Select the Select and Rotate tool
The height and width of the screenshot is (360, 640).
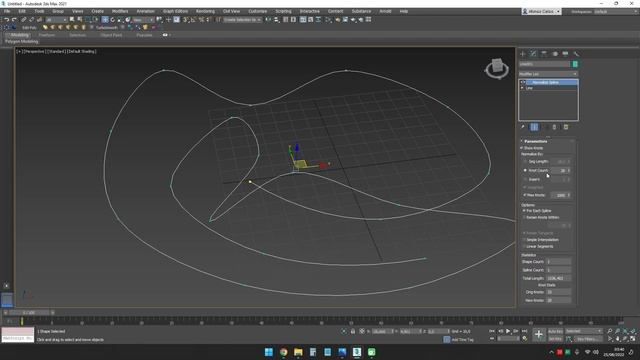coord(113,20)
